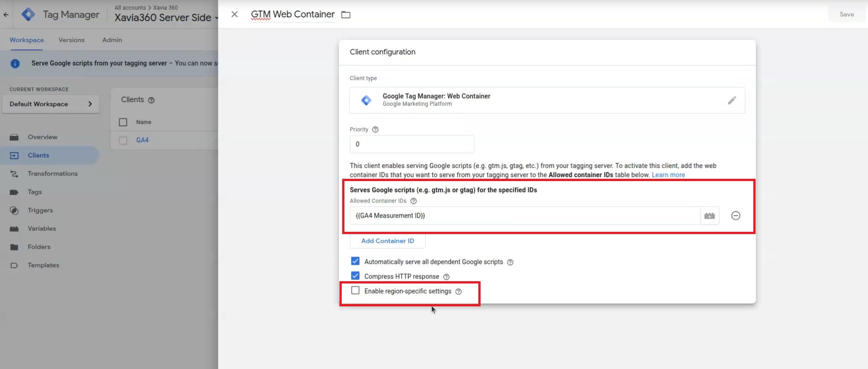Open the help icon next to Clients heading
Screen dimensions: 868x369
[x=151, y=100]
